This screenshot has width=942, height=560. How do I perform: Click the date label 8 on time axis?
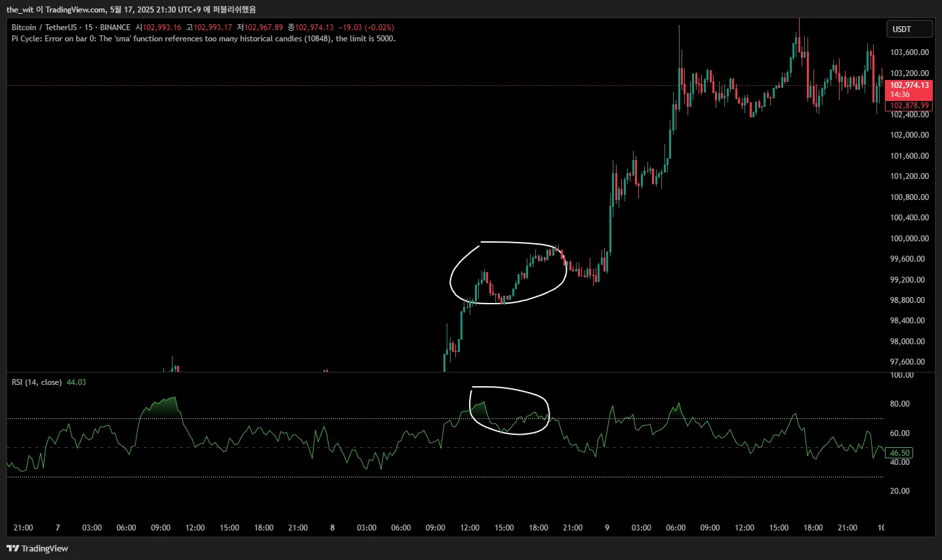tap(333, 528)
